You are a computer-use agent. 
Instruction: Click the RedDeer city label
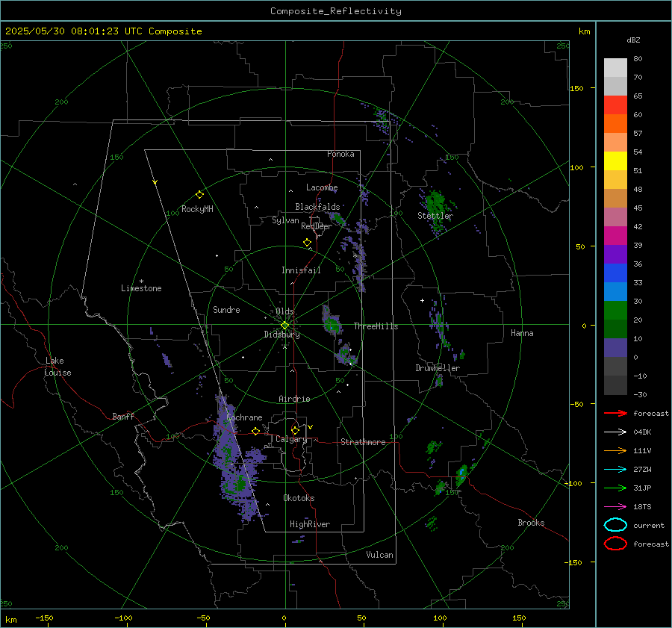point(317,226)
